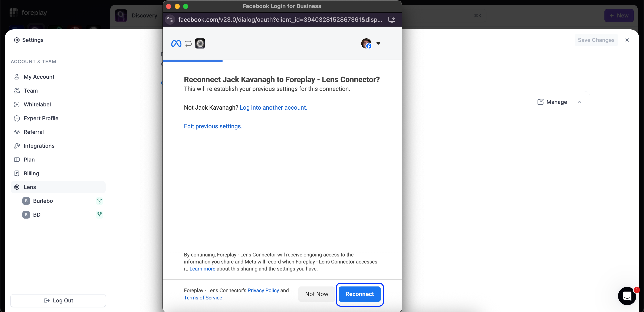Open Edit previous settings link
This screenshot has width=644, height=312.
(x=213, y=126)
